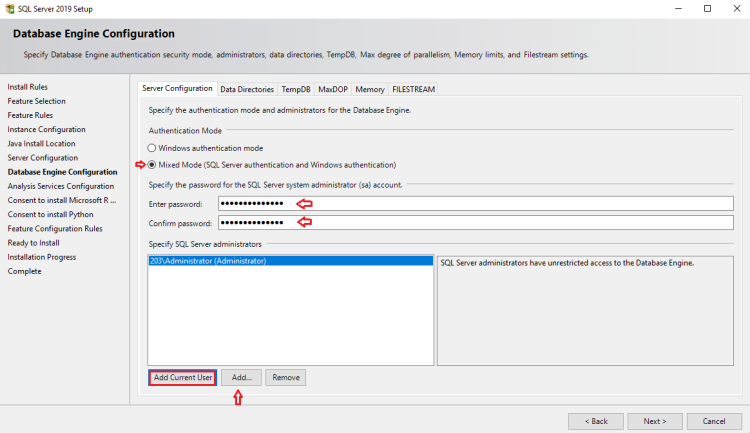
Task: Click Install Rules in setup steps
Action: click(x=28, y=87)
